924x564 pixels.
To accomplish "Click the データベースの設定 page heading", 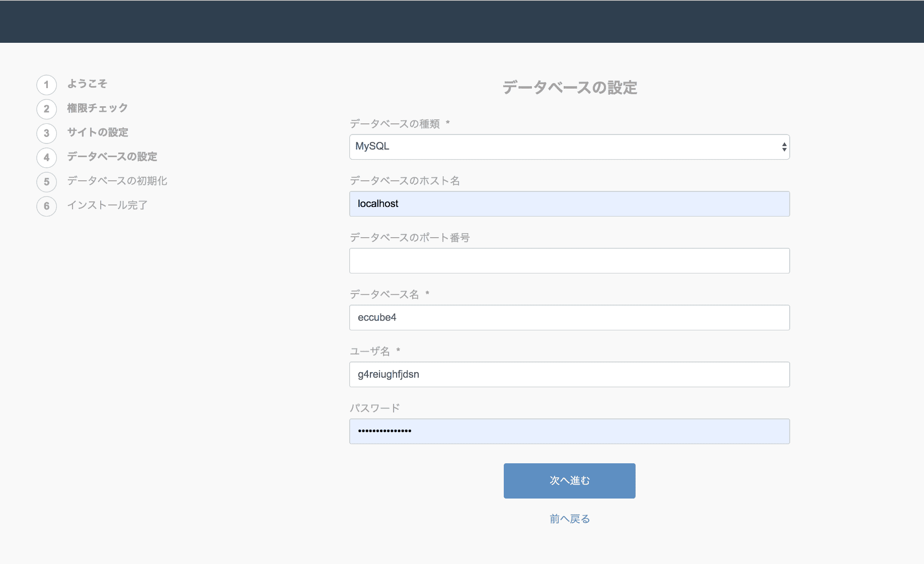I will [570, 88].
